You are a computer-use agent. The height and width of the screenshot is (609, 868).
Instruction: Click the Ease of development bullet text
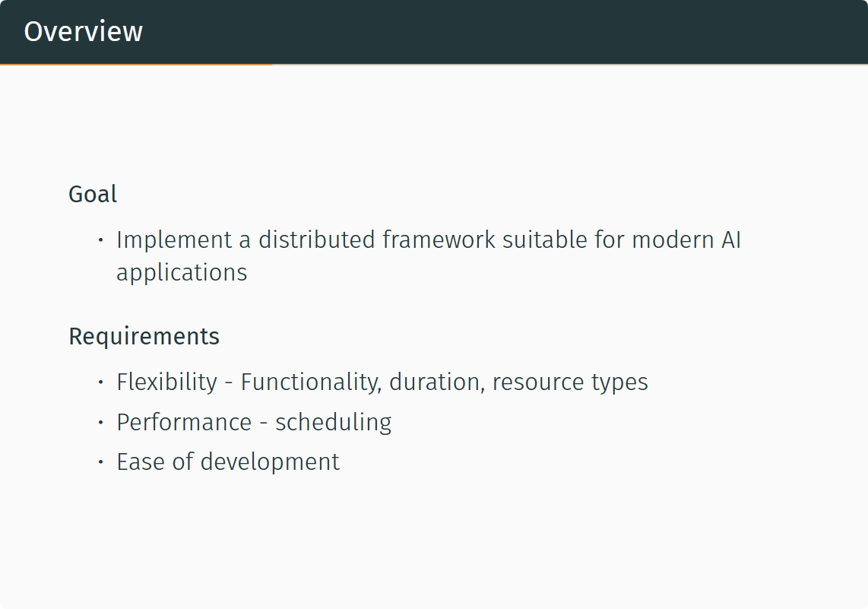click(x=228, y=462)
